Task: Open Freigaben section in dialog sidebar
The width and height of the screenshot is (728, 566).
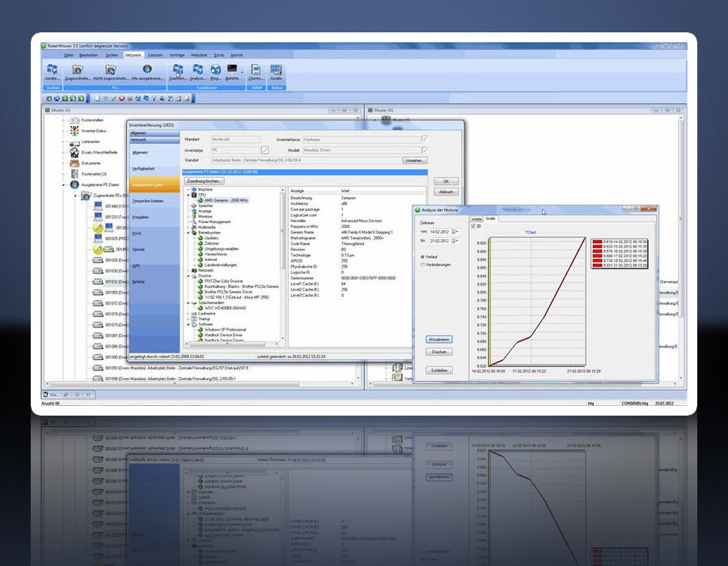Action: pos(154,218)
